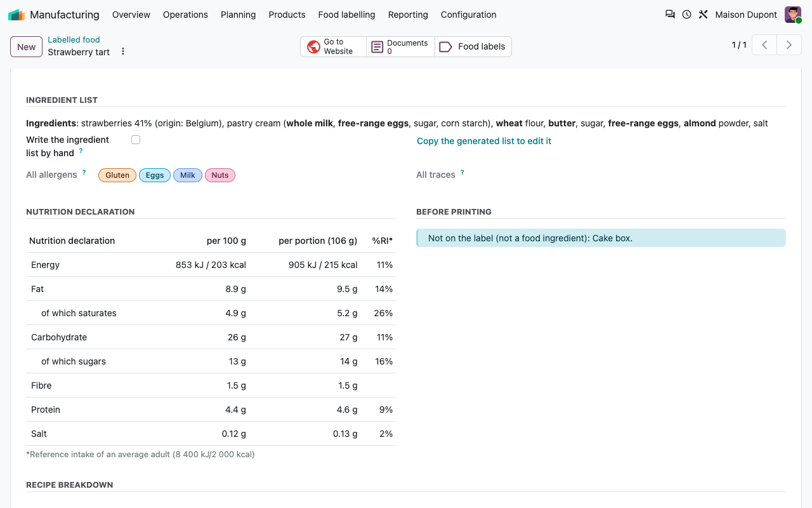Open the Products menu

click(287, 15)
